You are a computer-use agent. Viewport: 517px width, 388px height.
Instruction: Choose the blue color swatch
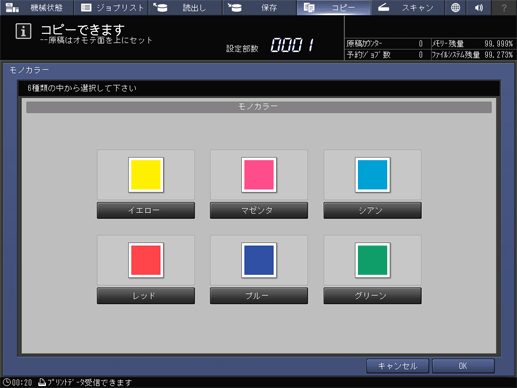[x=259, y=260]
